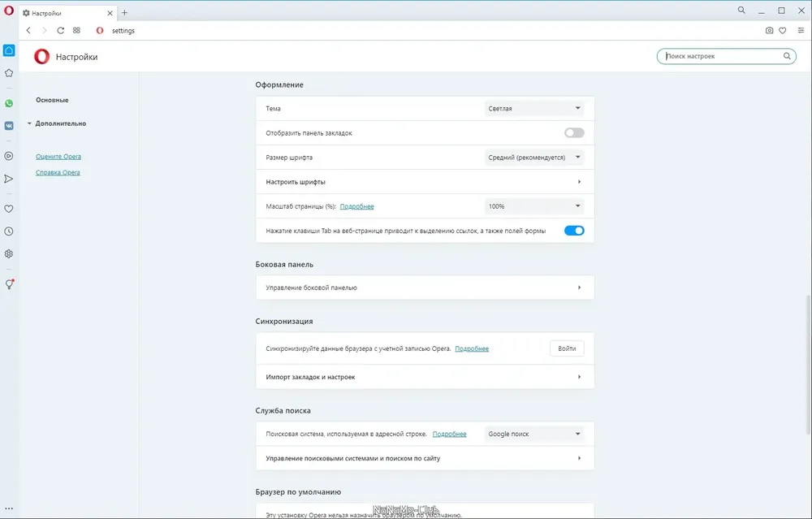
Task: Reload the current page
Action: (x=60, y=31)
